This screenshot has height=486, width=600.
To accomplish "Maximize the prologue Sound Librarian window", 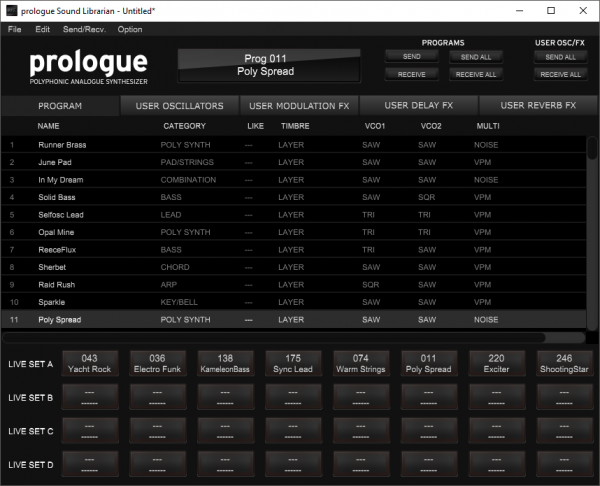I will tap(551, 11).
